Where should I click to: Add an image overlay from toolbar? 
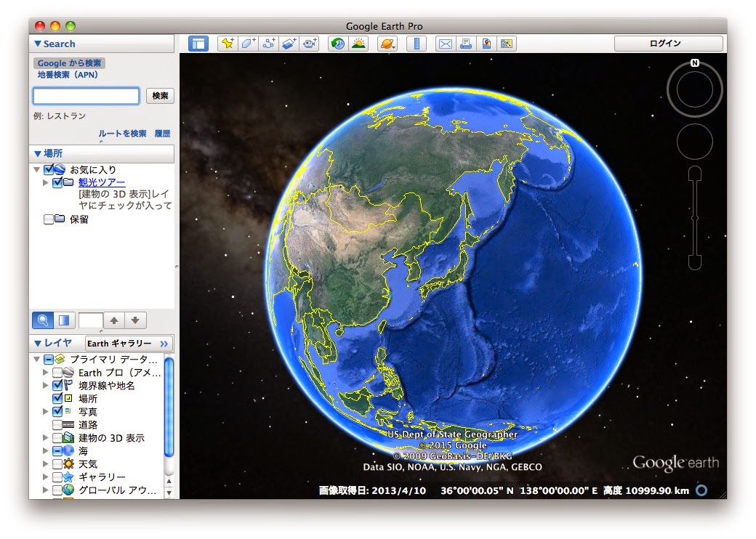[x=289, y=44]
